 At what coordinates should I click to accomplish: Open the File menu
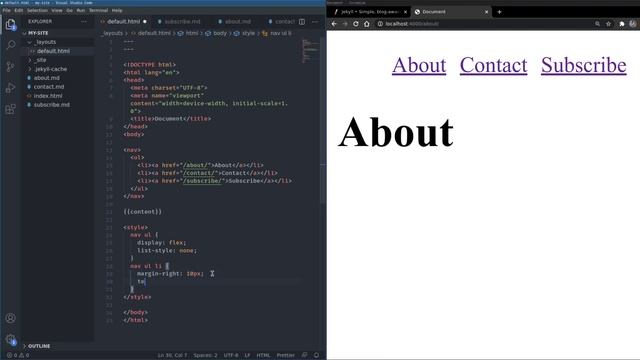[7, 10]
